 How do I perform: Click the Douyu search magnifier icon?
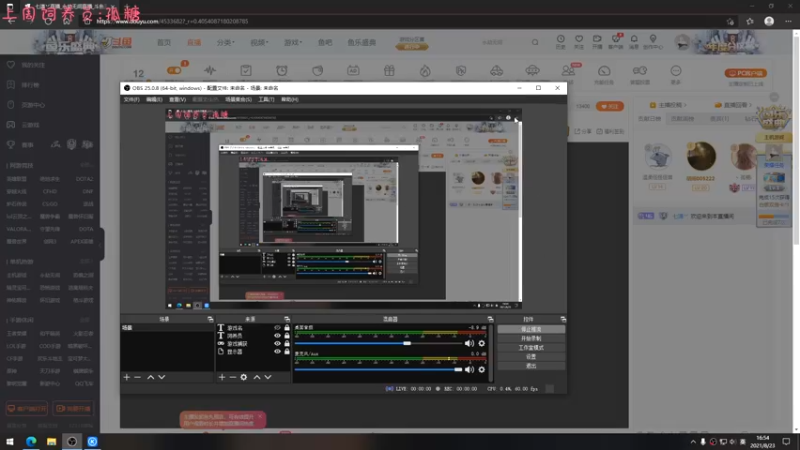[x=535, y=42]
